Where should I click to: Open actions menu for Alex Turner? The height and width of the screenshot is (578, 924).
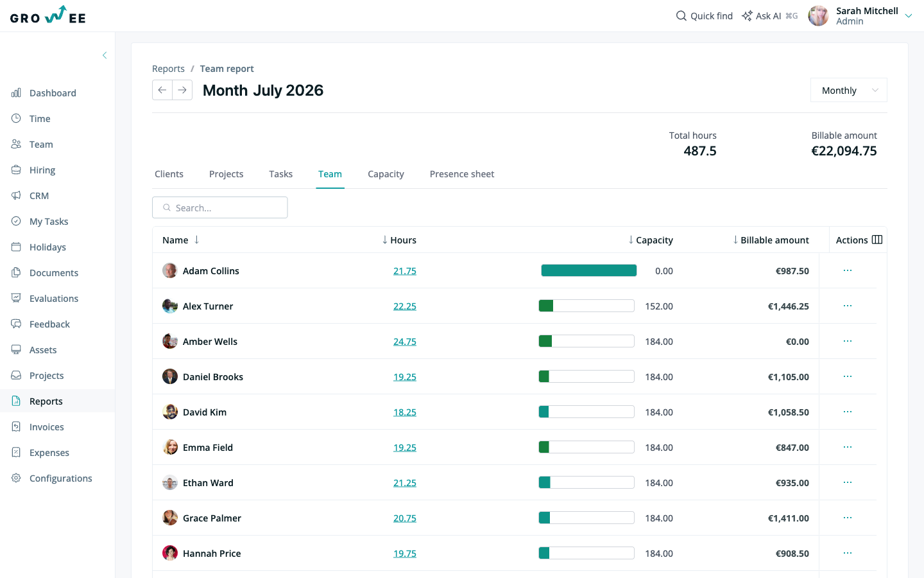(848, 306)
